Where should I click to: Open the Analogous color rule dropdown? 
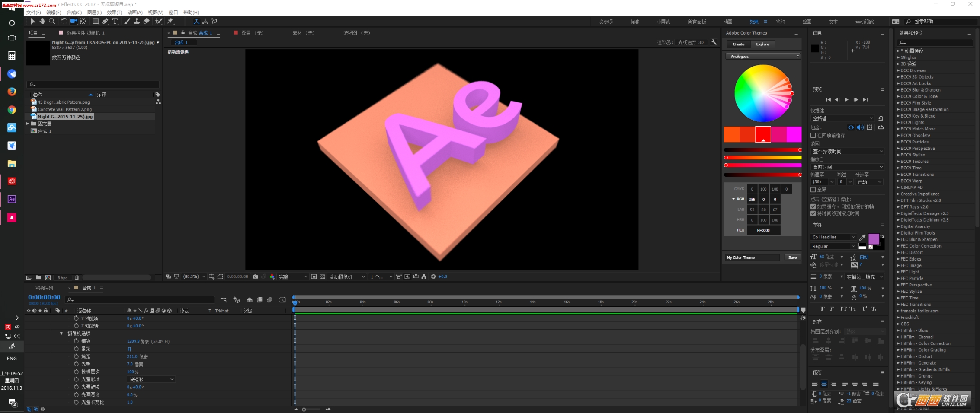click(763, 56)
